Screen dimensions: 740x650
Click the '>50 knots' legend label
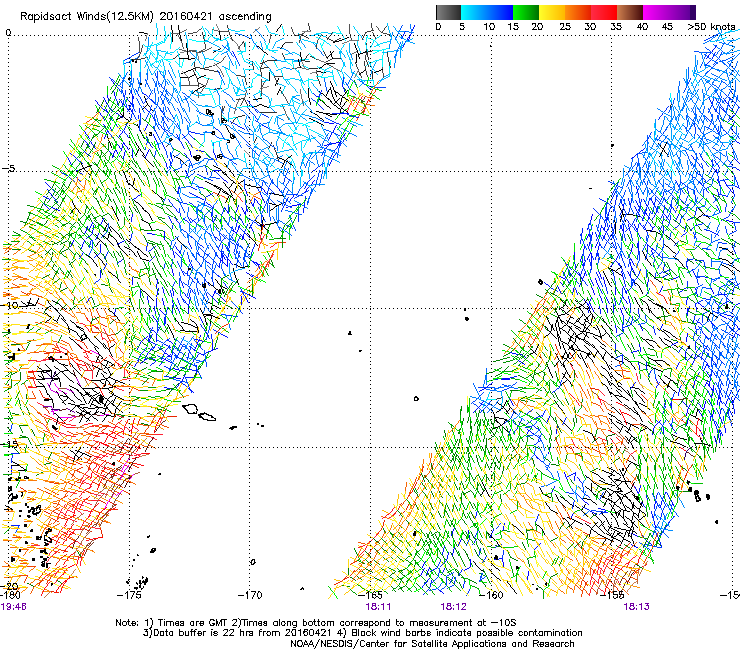coord(711,27)
